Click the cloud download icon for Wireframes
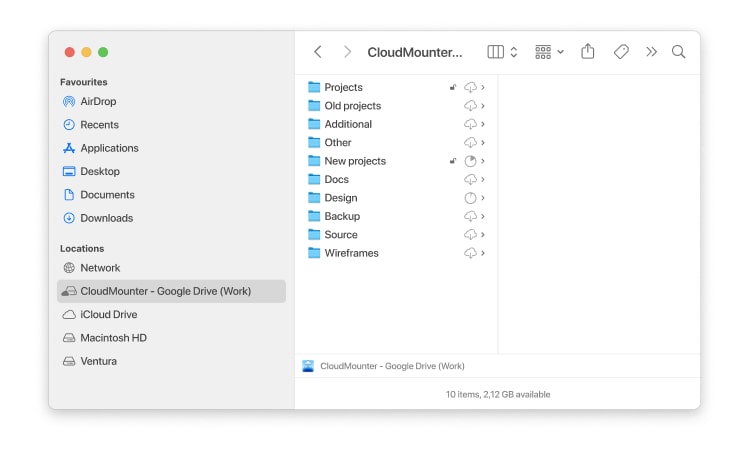The width and height of the screenshot is (749, 467). pos(470,253)
